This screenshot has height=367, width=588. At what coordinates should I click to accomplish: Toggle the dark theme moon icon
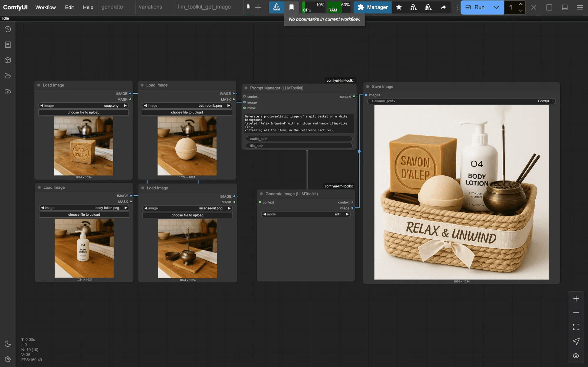point(8,343)
